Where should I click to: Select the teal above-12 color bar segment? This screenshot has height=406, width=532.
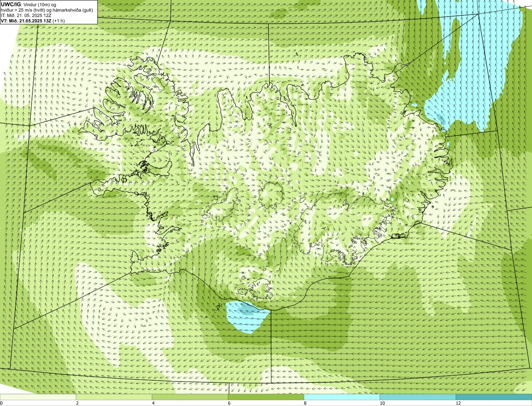(x=494, y=397)
